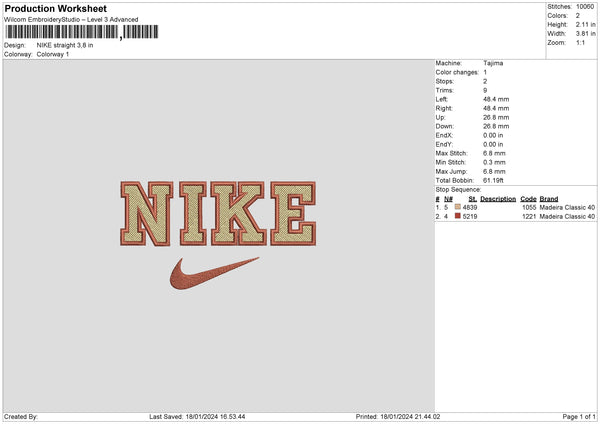Click code 1055 in stop row 1
The image size is (600, 424).
coord(529,207)
